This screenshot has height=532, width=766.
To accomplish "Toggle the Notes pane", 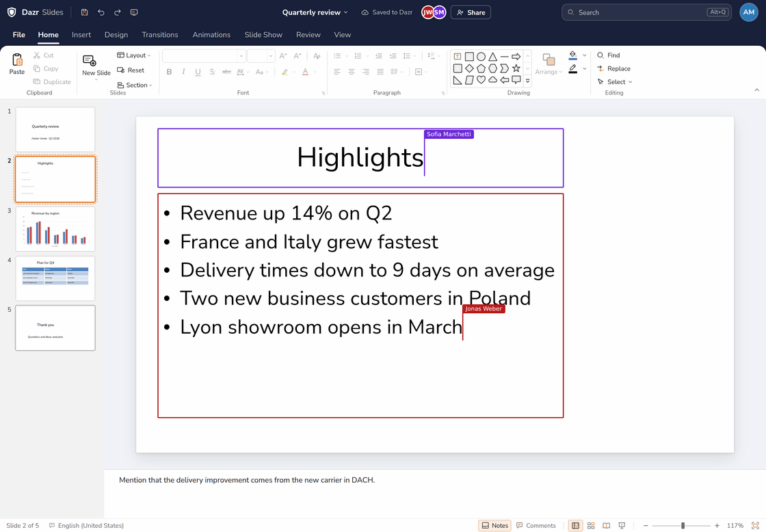I will tap(495, 526).
